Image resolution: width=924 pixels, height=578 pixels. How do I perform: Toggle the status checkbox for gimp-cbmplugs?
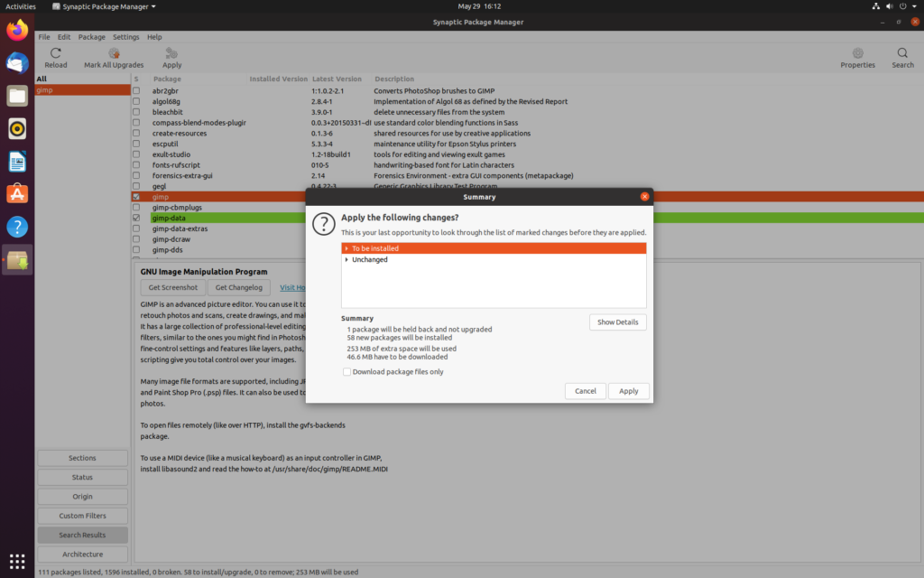point(136,208)
